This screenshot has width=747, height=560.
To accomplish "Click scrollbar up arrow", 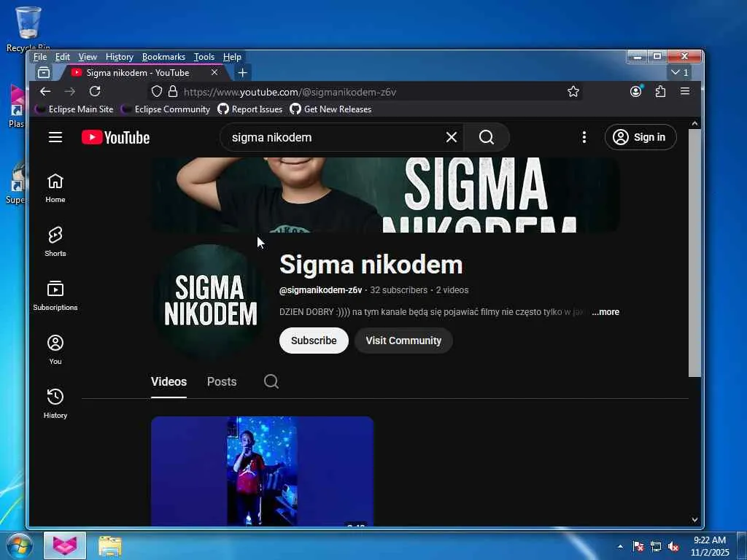I will pyautogui.click(x=694, y=124).
